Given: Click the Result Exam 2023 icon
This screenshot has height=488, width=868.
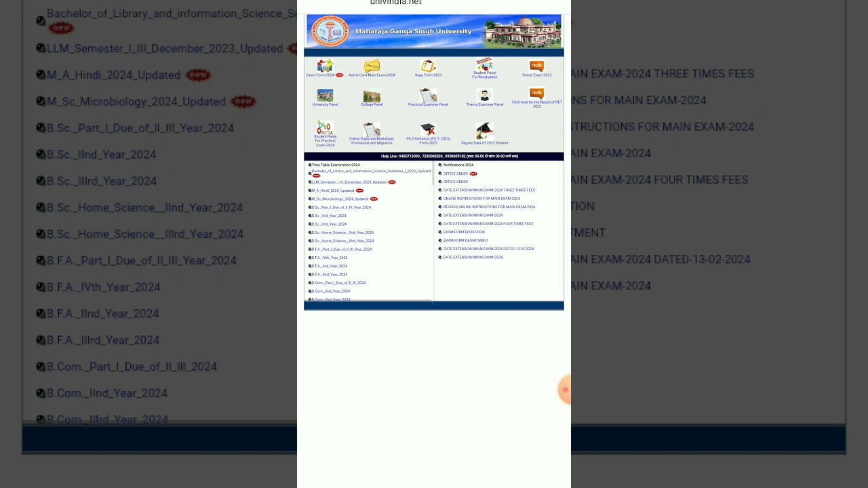Looking at the screenshot, I should (536, 66).
